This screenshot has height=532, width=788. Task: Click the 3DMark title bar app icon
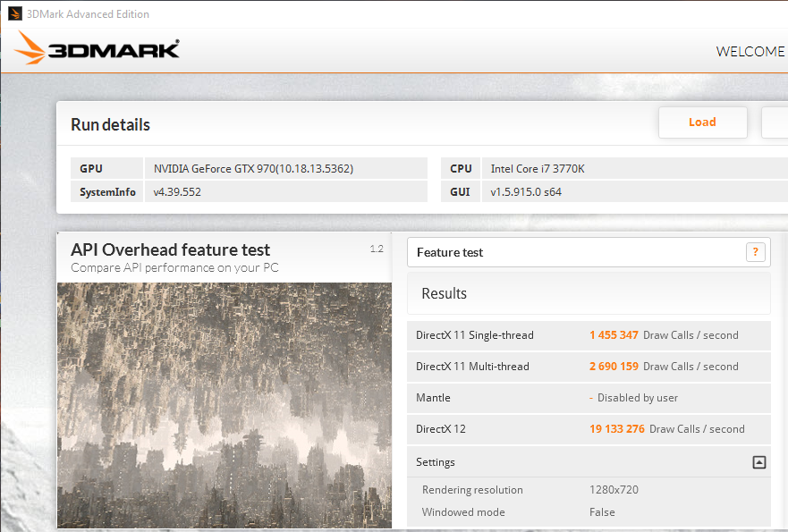15,13
